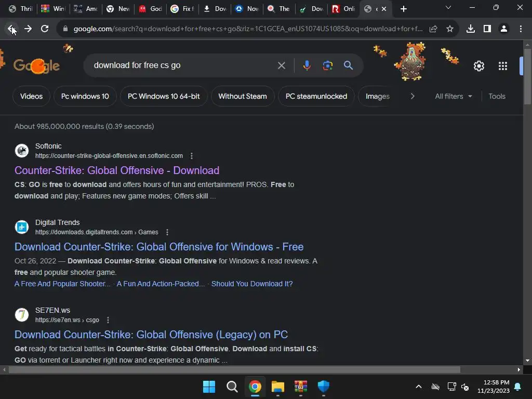
Task: Click the browser forward arrow
Action: (x=28, y=29)
